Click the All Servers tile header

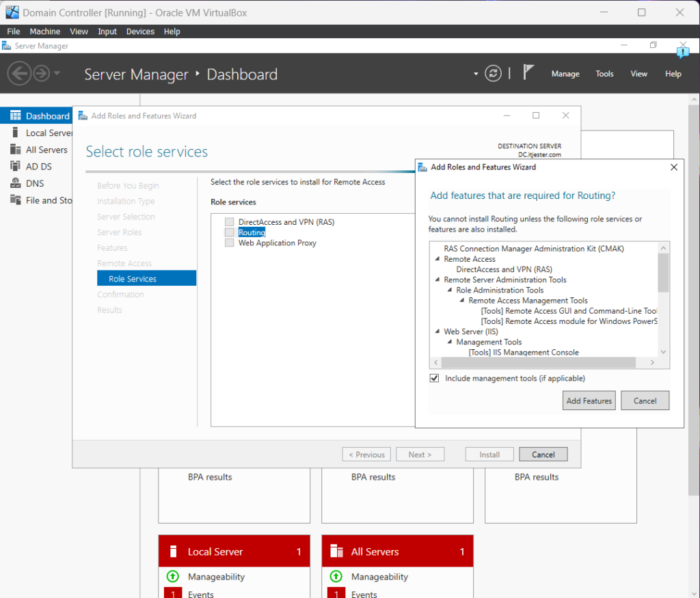[397, 551]
